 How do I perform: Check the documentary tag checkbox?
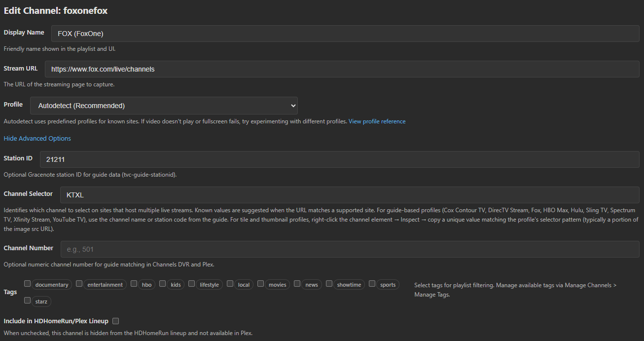(x=28, y=284)
